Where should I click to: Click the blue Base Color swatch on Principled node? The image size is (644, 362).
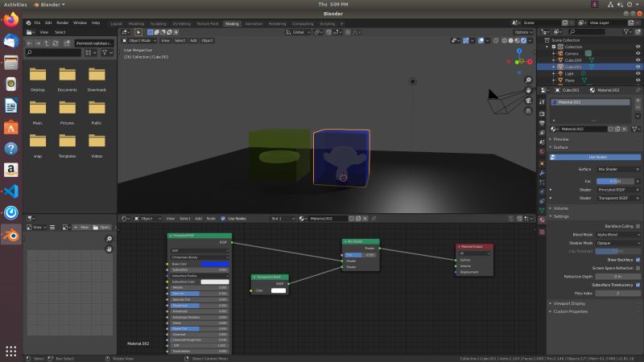[215, 264]
